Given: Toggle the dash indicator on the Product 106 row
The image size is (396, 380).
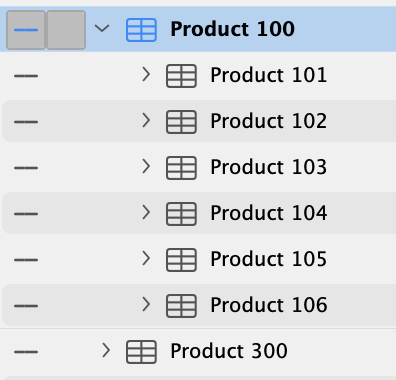Looking at the screenshot, I should (x=26, y=306).
